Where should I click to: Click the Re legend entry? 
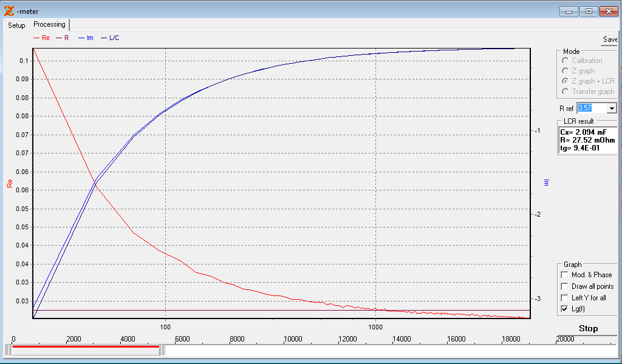point(42,38)
